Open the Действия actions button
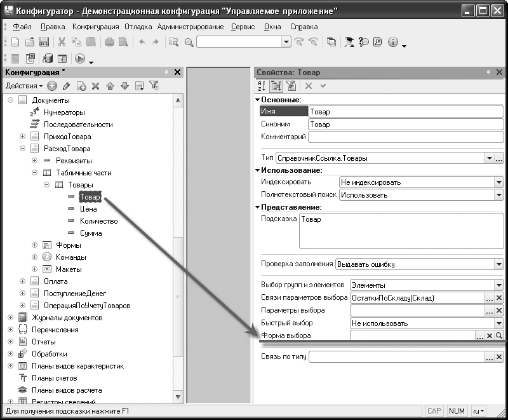 point(24,86)
